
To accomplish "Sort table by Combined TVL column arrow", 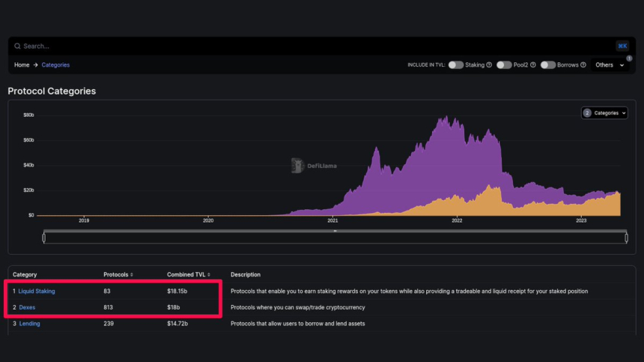I will coord(209,275).
